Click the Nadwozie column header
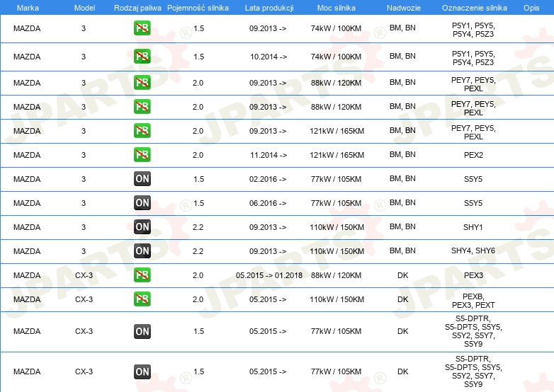 (404, 8)
